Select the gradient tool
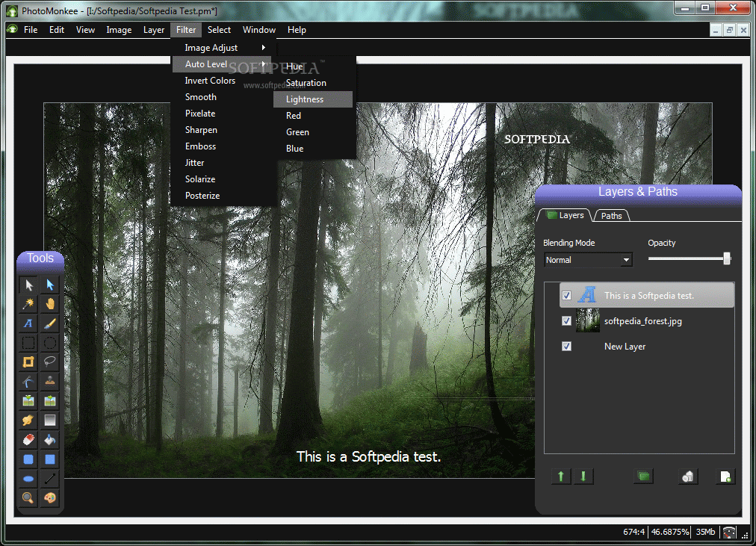Image resolution: width=756 pixels, height=546 pixels. point(49,421)
